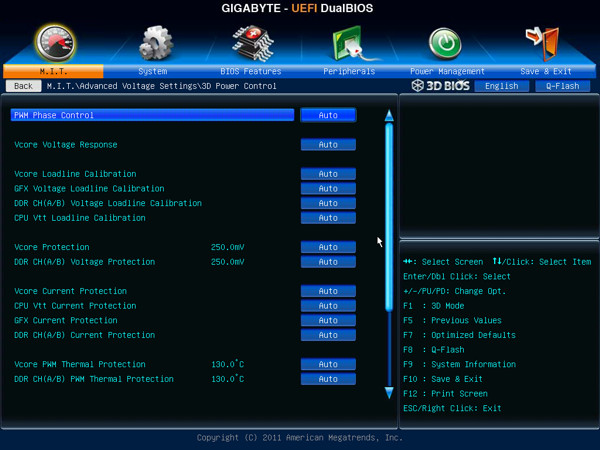The width and height of the screenshot is (600, 450).
Task: Open System via the gears icon
Action: coord(156,43)
